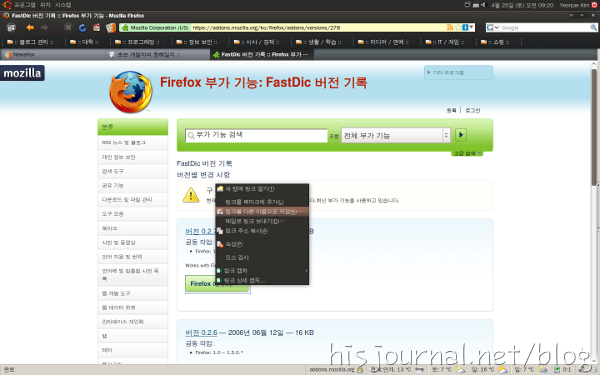
Task: Open the address bar history dropdown arrow
Action: (x=471, y=28)
